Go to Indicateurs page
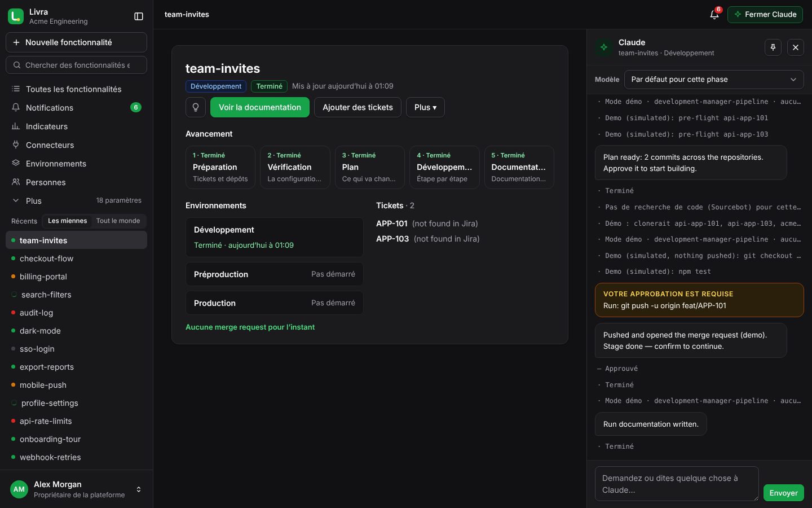Image resolution: width=812 pixels, height=508 pixels. [76, 126]
